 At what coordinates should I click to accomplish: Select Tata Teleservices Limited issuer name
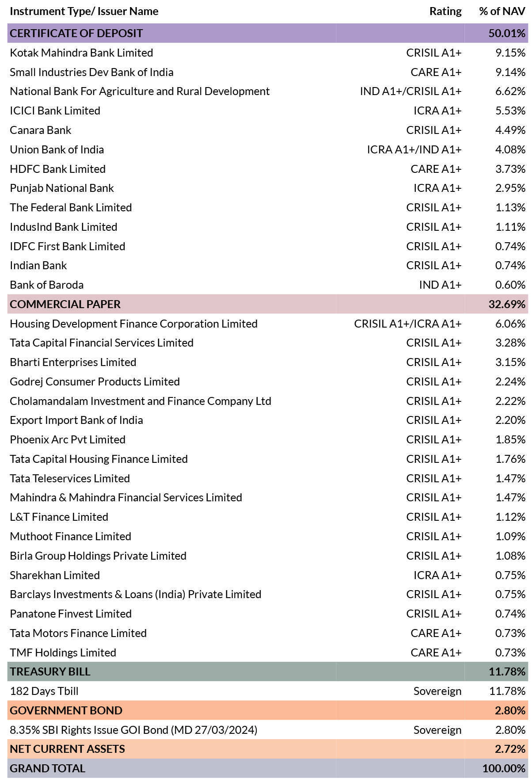click(x=70, y=478)
